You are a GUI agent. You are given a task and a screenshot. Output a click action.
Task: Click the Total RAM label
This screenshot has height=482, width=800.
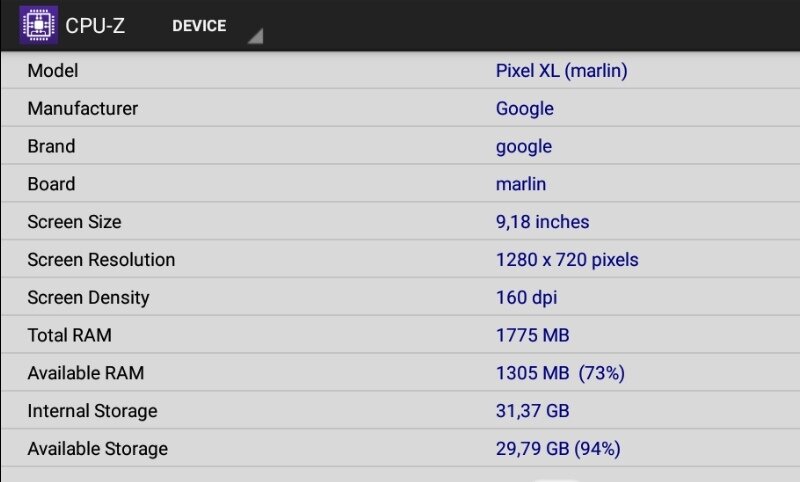point(69,335)
